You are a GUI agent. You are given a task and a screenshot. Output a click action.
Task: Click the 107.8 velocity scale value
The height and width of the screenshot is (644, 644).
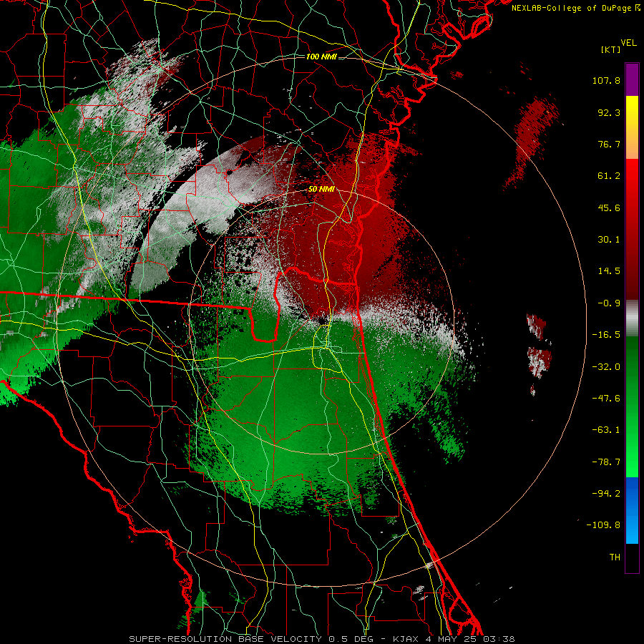coord(606,80)
